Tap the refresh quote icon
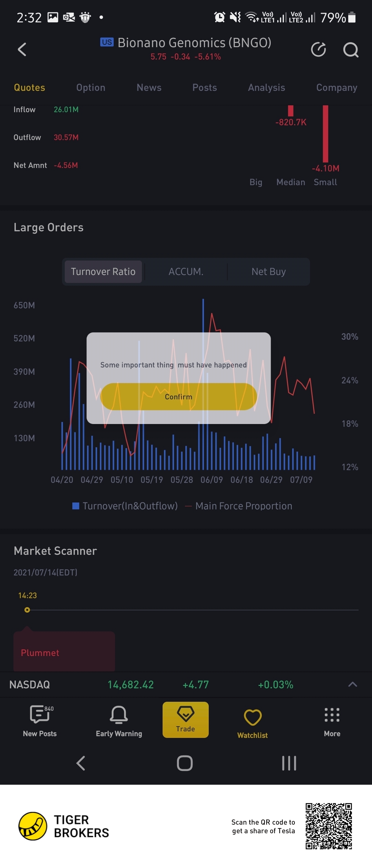372x868 pixels. coord(318,50)
